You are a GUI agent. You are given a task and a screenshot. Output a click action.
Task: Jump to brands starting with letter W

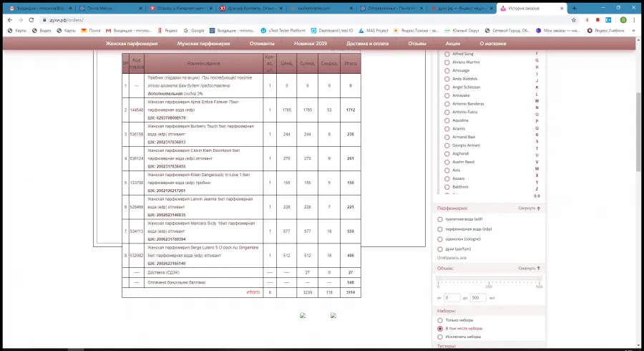tap(537, 169)
